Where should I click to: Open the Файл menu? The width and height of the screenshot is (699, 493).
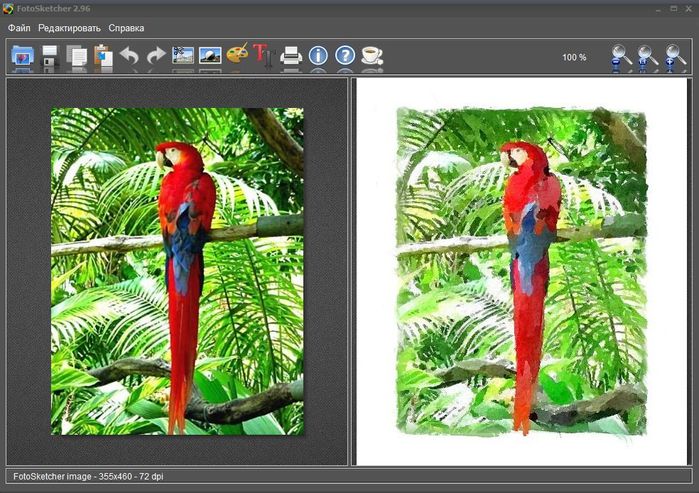click(19, 28)
